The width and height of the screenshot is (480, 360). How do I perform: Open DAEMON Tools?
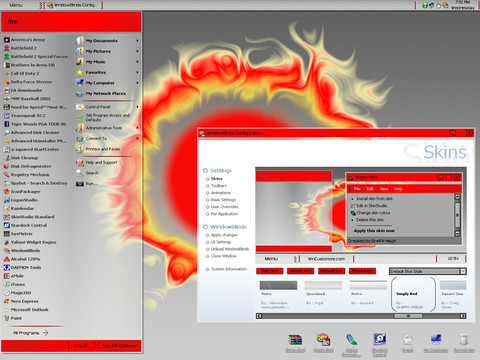[x=22, y=267]
